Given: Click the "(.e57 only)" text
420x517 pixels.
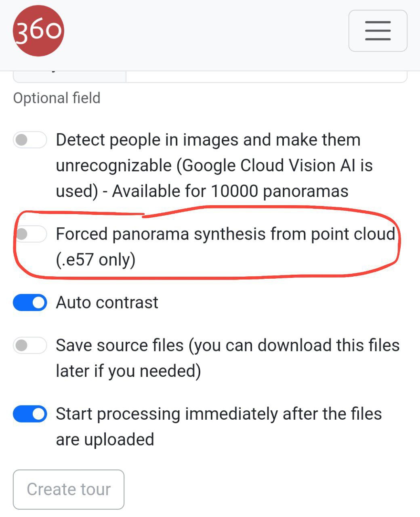Looking at the screenshot, I should coord(96,259).
